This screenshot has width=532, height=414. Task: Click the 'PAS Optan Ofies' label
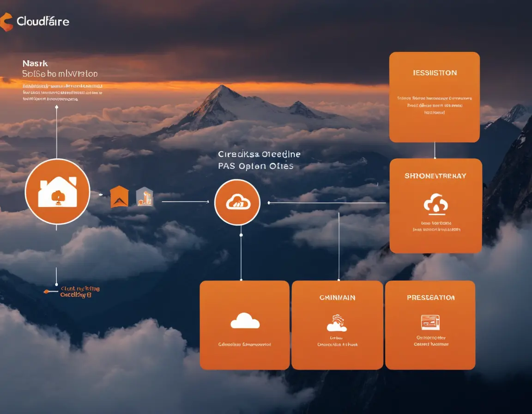coord(255,166)
